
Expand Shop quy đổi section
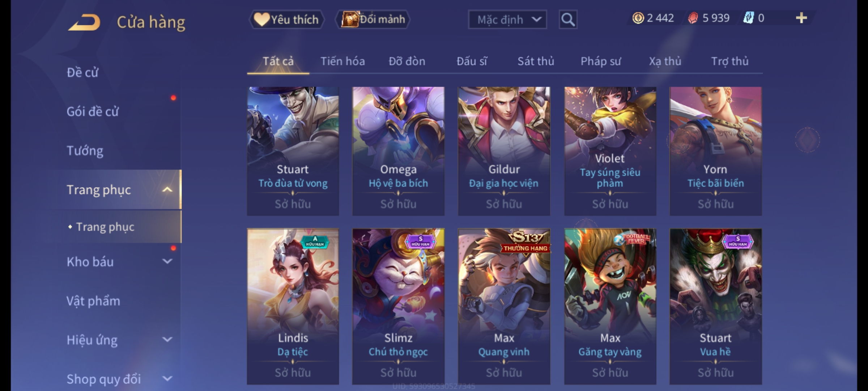[167, 379]
